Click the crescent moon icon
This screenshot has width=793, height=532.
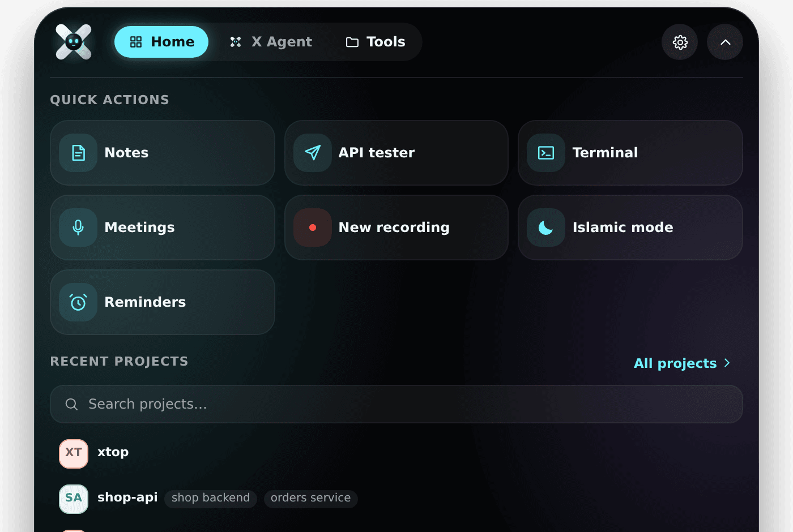(546, 228)
